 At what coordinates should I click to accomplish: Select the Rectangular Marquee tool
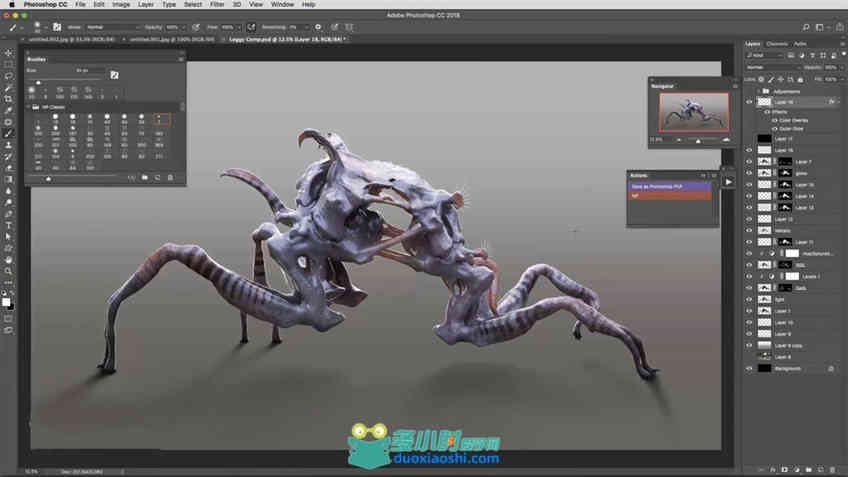8,64
